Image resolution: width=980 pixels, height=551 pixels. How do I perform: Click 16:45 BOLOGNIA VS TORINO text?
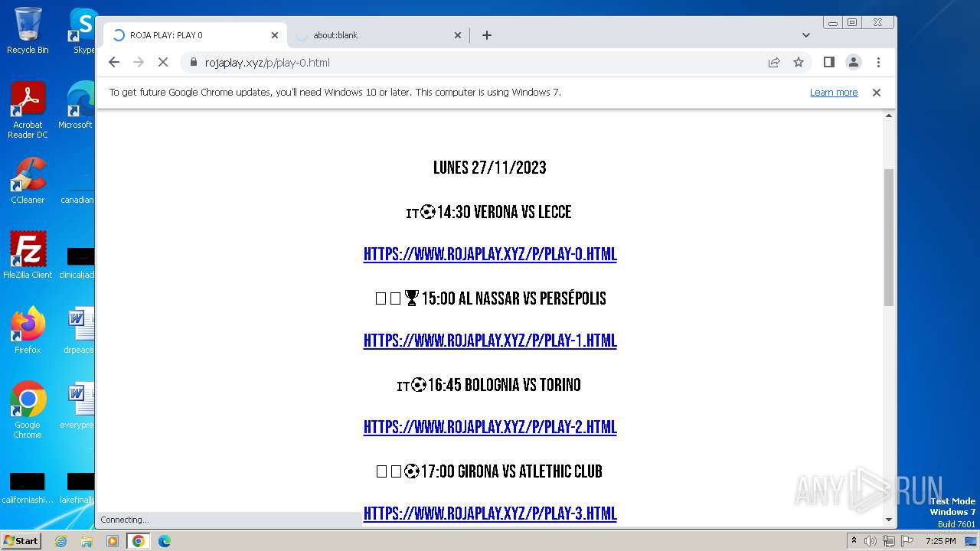[504, 385]
